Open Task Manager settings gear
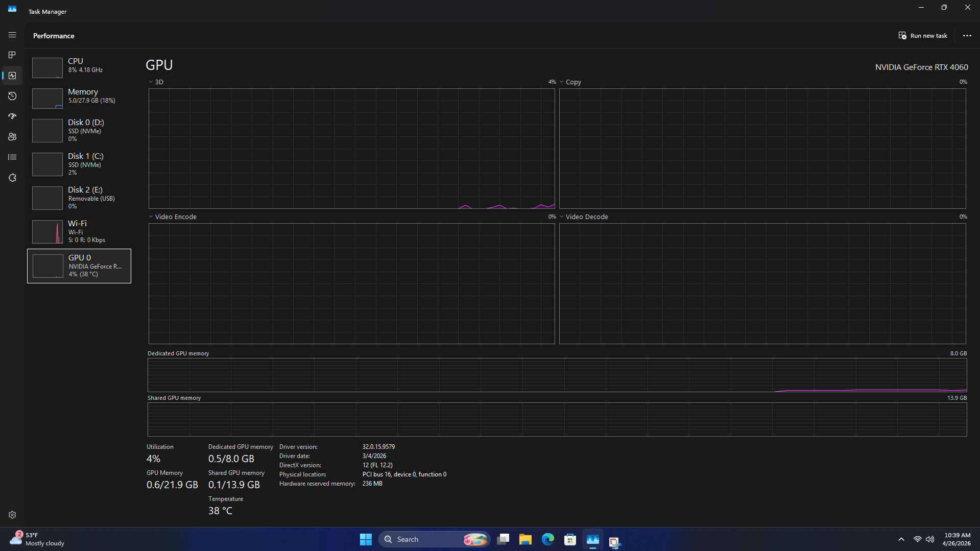This screenshot has height=551, width=980. click(12, 515)
